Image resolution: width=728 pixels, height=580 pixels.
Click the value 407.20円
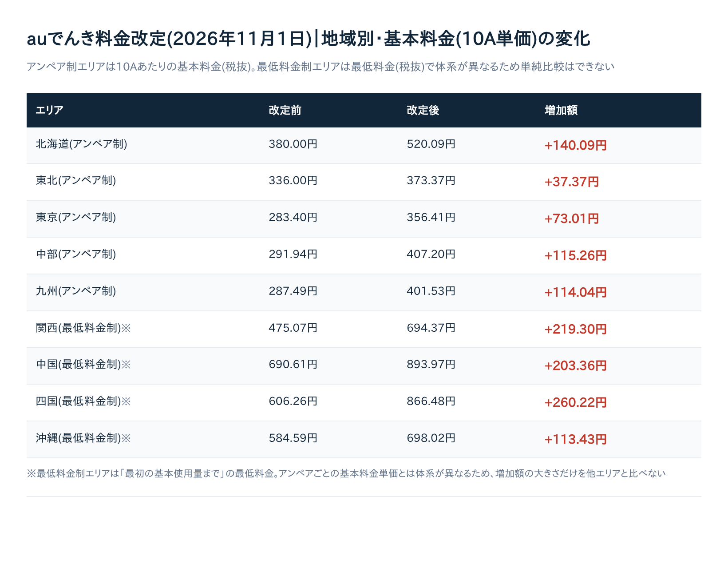[431, 254]
